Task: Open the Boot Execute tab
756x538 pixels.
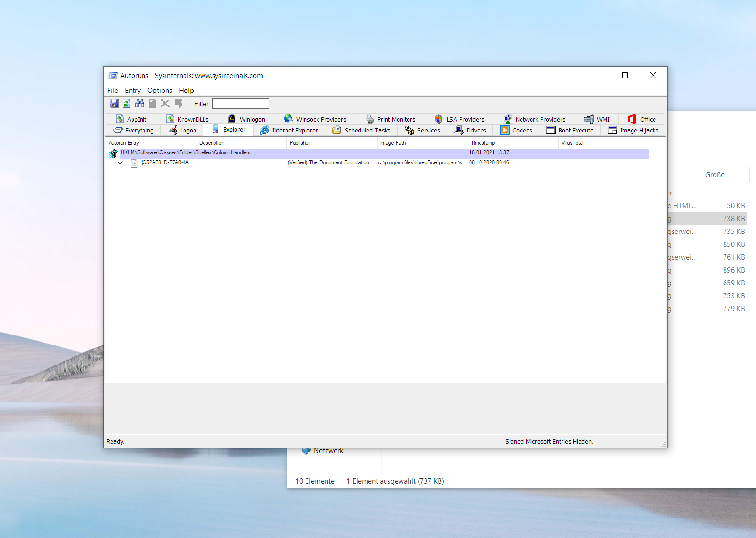Action: pyautogui.click(x=570, y=130)
